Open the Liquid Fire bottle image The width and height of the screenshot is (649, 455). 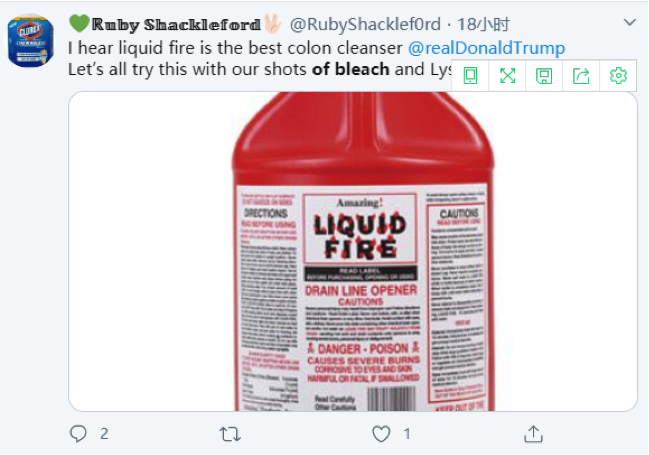(353, 251)
